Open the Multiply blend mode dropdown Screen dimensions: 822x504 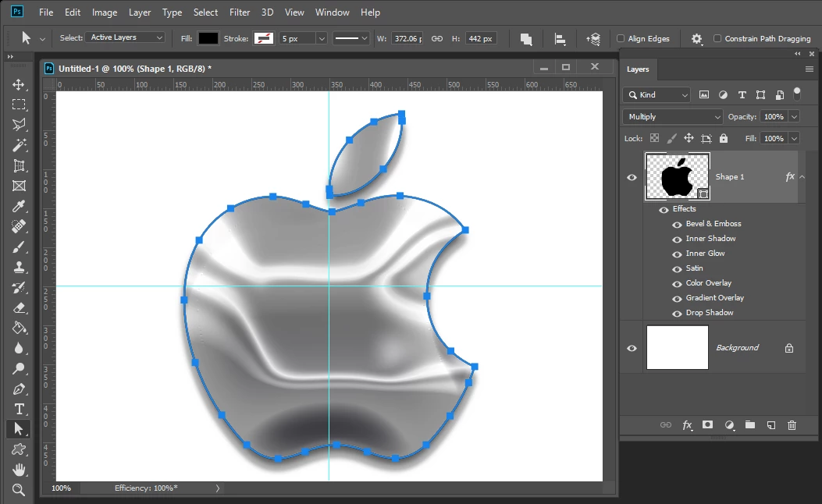pos(673,117)
